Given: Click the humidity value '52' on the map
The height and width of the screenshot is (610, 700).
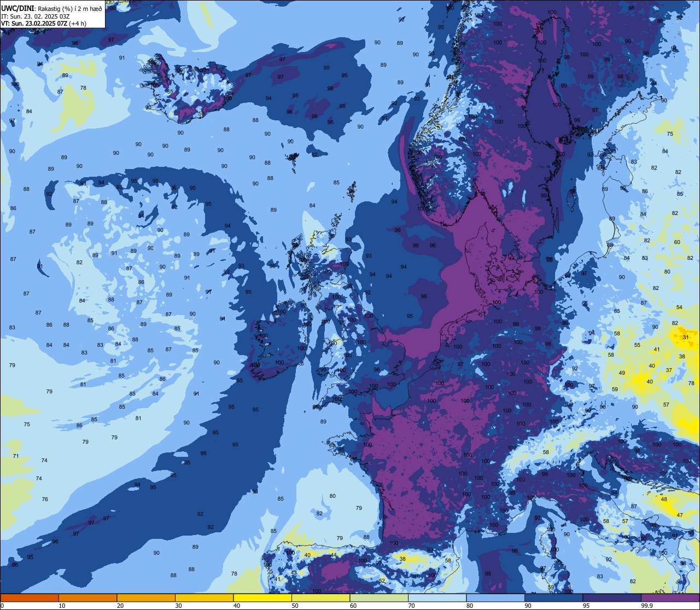Looking at the screenshot, I should pos(382,581).
